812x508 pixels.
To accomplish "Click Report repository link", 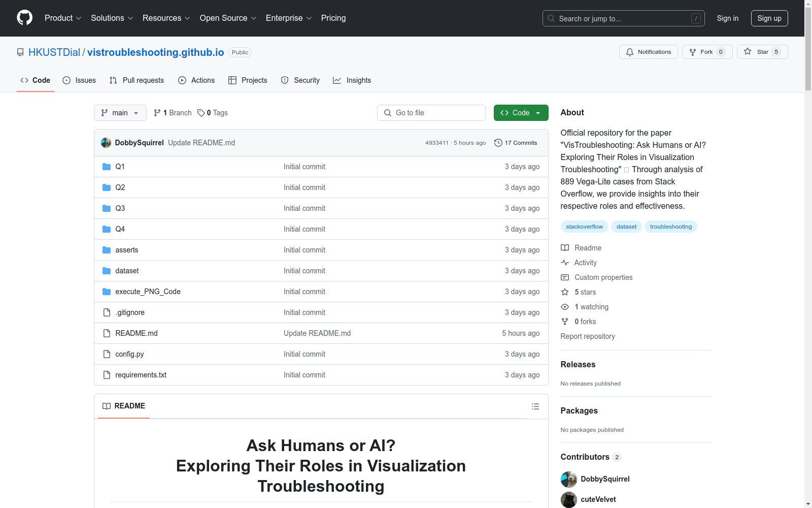I will point(588,336).
